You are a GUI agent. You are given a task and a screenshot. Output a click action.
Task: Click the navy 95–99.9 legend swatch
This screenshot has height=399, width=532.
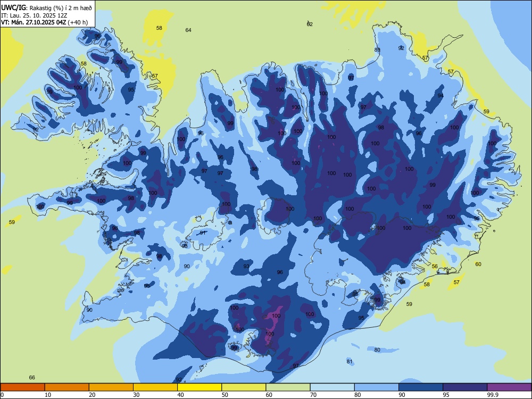(x=465, y=387)
